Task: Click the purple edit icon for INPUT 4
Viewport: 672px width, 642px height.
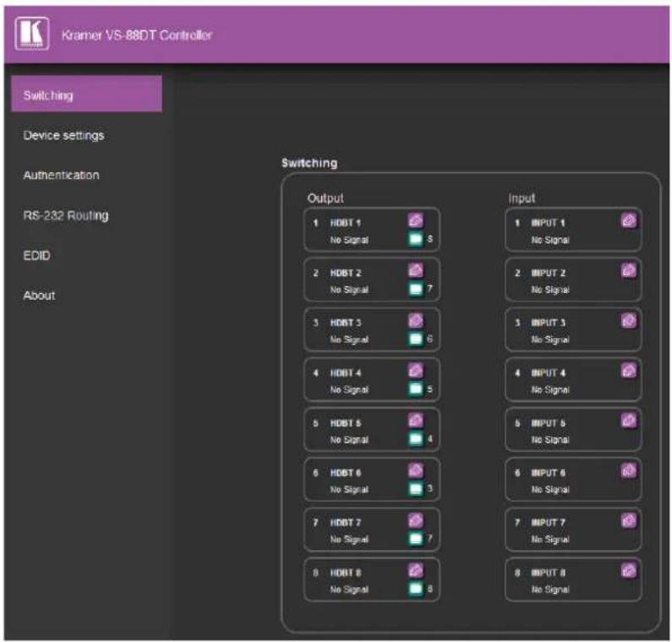Action: click(629, 371)
